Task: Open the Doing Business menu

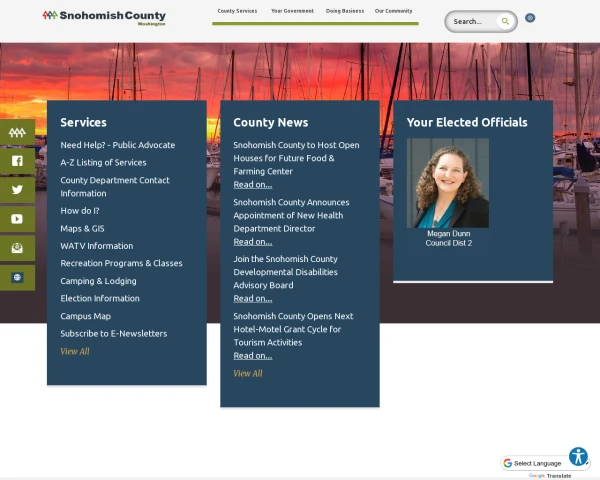Action: pos(345,11)
